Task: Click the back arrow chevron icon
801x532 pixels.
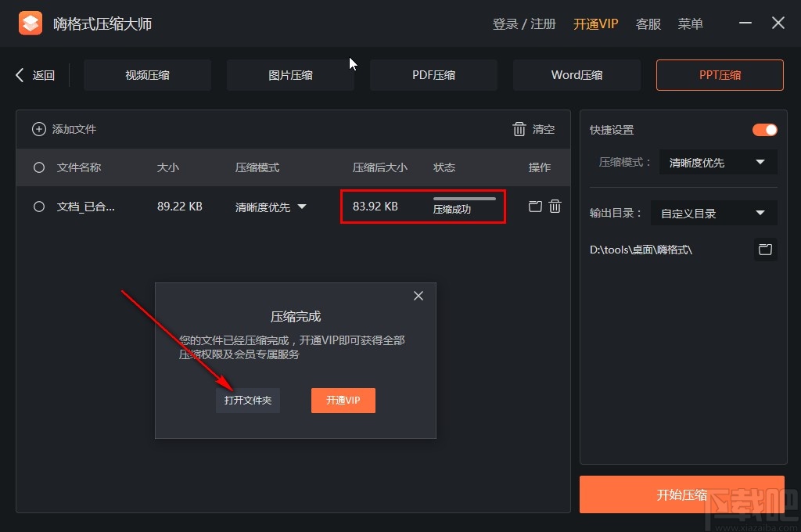Action: [x=20, y=75]
